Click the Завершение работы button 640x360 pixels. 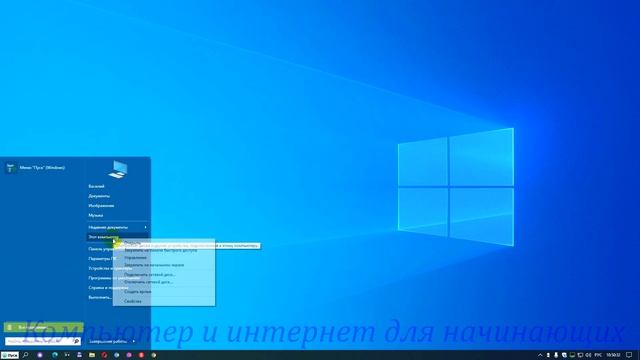click(108, 341)
